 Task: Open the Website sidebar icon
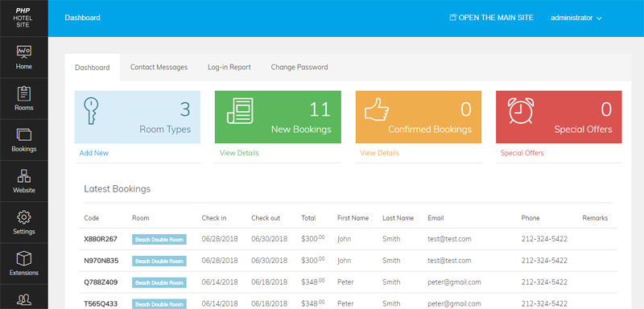coord(24,176)
